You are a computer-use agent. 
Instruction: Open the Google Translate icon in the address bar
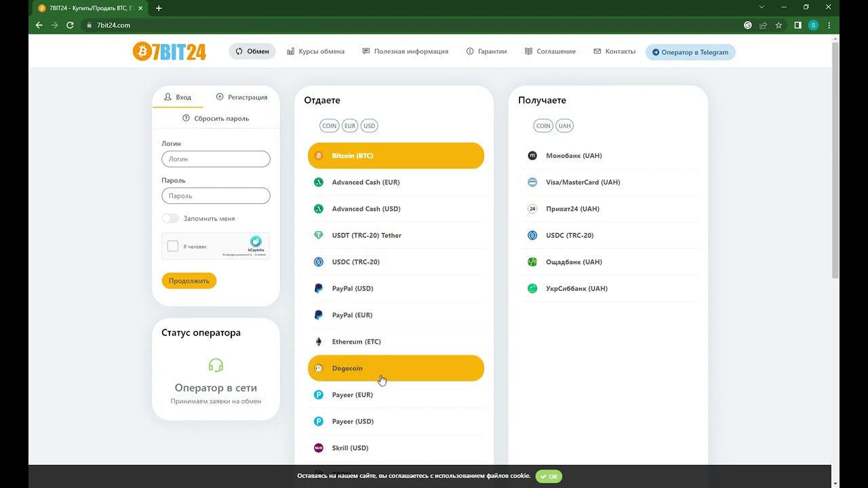pos(747,25)
